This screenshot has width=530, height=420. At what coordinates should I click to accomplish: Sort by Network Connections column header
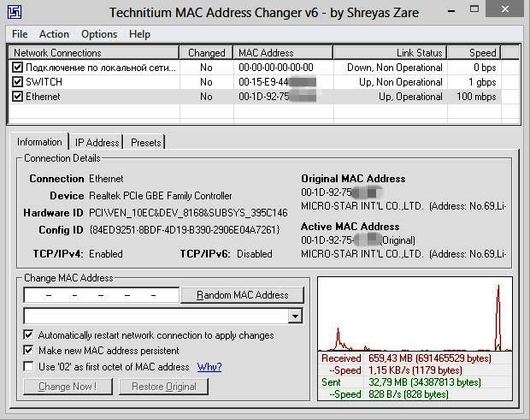[x=94, y=53]
